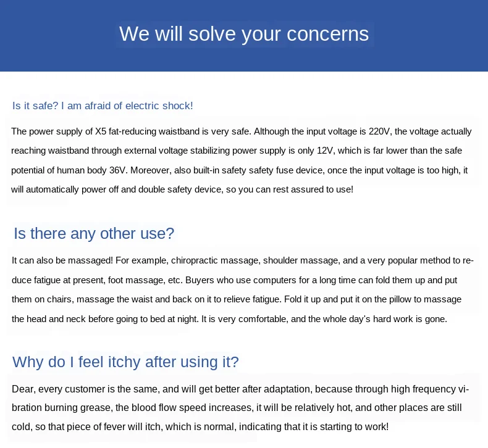Click the "We will solve your concerns" banner title
The height and width of the screenshot is (448, 488).
[243, 34]
